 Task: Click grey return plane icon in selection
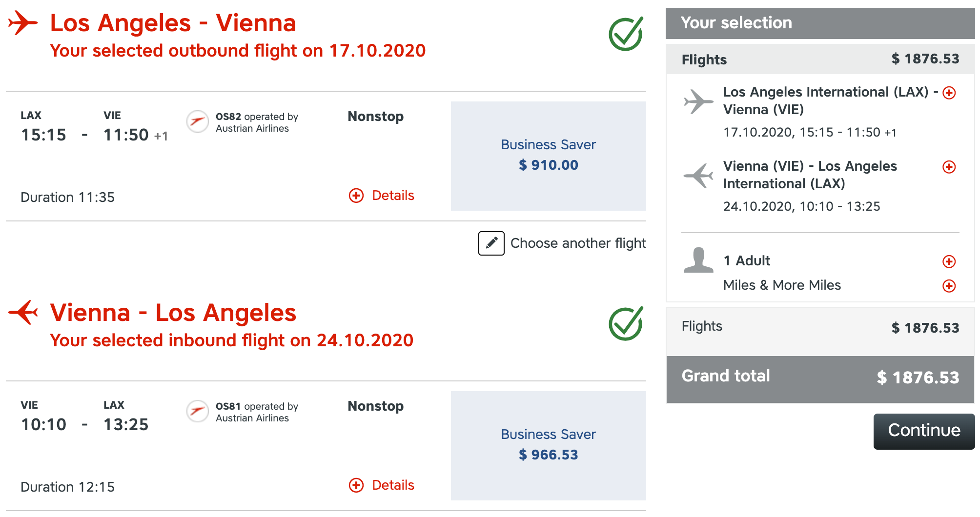click(x=698, y=175)
